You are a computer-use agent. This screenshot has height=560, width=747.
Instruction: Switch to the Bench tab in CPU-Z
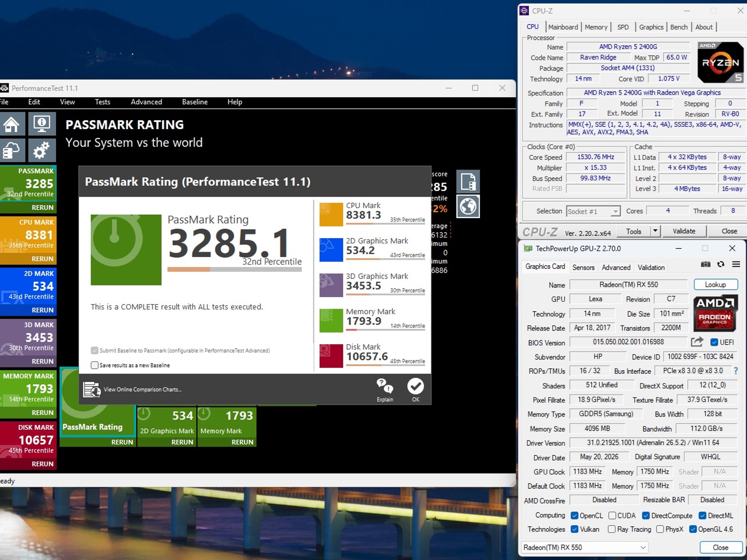click(x=679, y=27)
